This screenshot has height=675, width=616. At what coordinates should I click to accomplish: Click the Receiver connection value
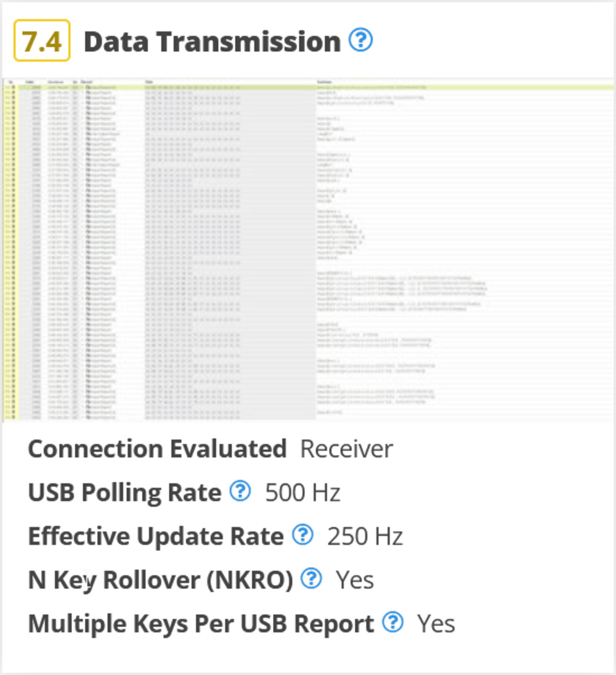[x=346, y=449]
